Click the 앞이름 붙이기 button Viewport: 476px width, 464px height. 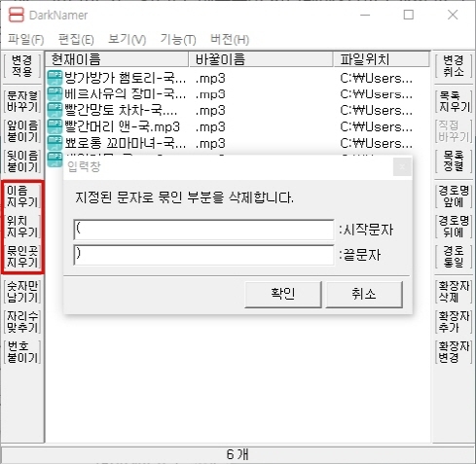pos(22,131)
